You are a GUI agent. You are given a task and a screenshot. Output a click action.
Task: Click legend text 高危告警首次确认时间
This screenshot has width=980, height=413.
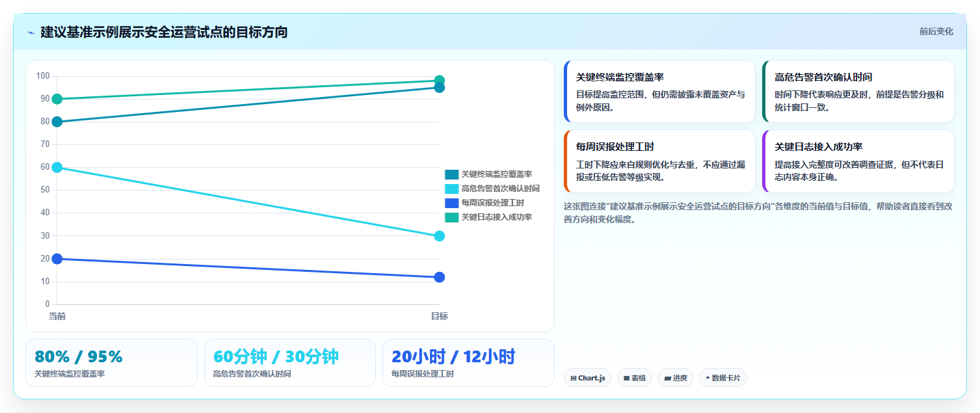tap(501, 189)
